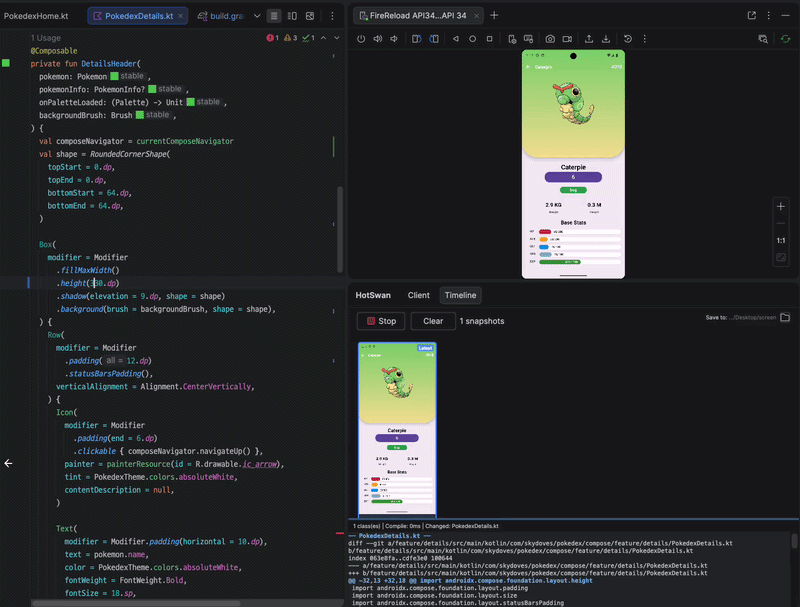Go to next highlighted problem arrow
Viewport: 800px width, 607px height.
(337, 38)
